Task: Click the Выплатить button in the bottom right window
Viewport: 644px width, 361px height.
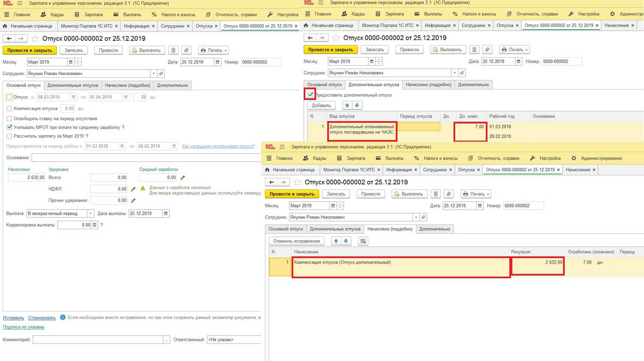Action: (x=410, y=194)
